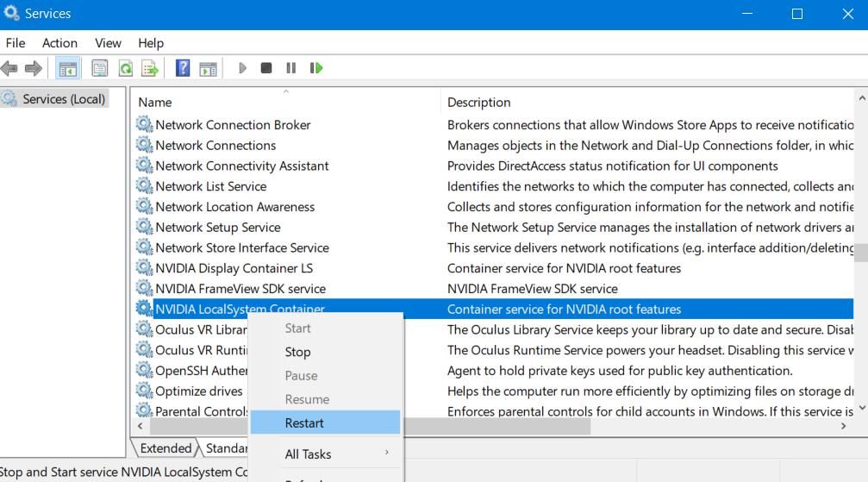Click 'Provides DirectAccess status notification' description
Image resolution: width=868 pixels, height=482 pixels.
612,166
